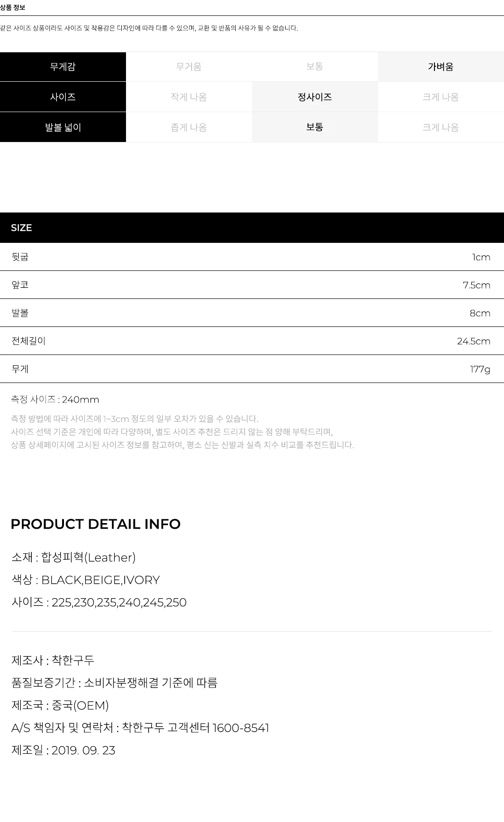Click the 무게감 row label

click(63, 67)
